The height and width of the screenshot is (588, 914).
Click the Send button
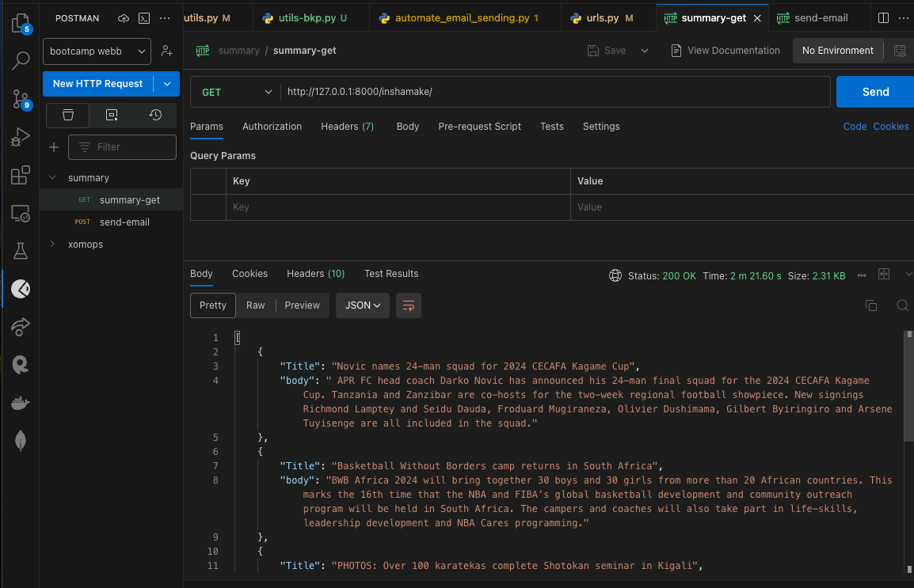tap(874, 92)
